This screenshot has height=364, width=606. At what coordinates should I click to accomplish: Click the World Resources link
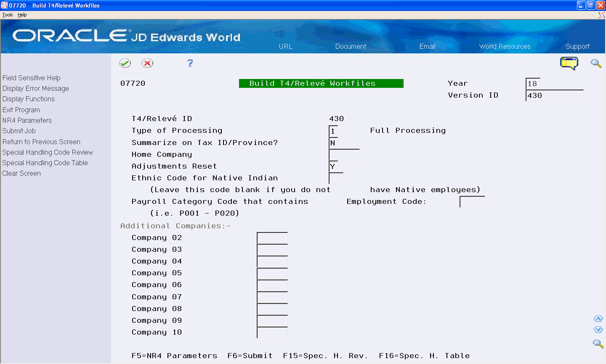click(x=505, y=46)
